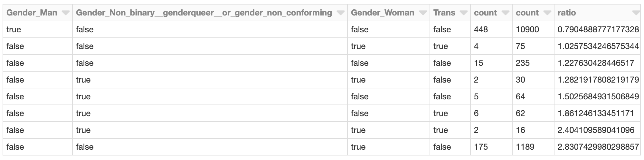Select the ratio value 1.861246133451171
Screen dimensions: 644x160
click(x=596, y=114)
